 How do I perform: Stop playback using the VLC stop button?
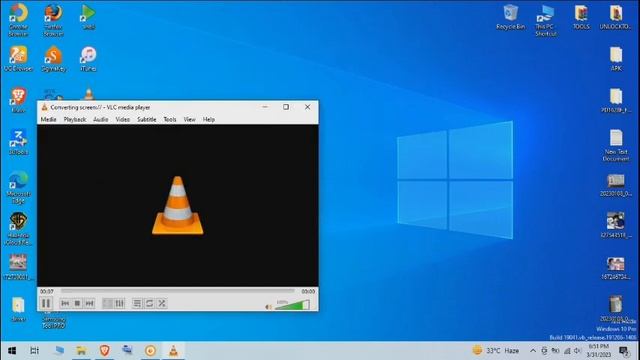(x=77, y=303)
